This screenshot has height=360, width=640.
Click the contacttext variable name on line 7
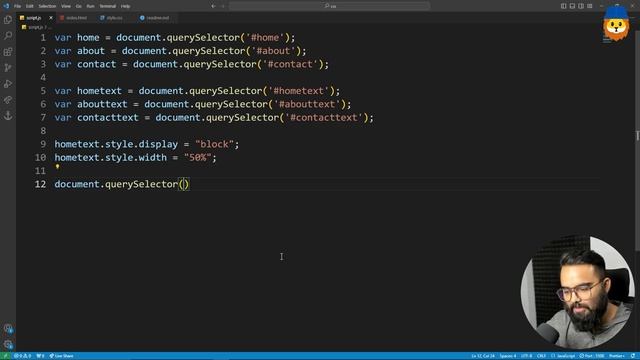[108, 118]
